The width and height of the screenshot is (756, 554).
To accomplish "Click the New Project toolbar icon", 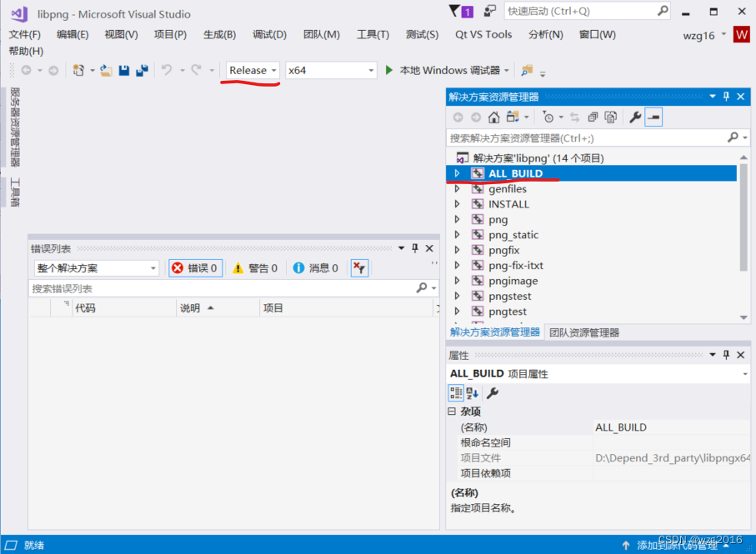I will pyautogui.click(x=78, y=70).
